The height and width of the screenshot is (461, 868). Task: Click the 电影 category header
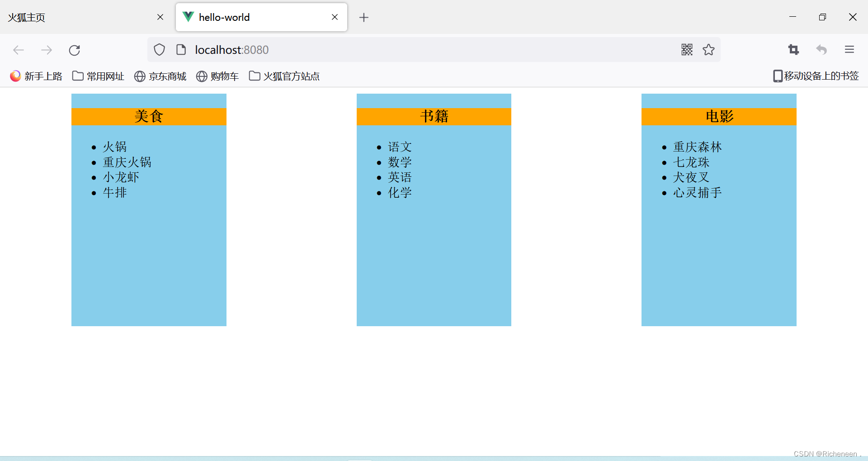[719, 116]
